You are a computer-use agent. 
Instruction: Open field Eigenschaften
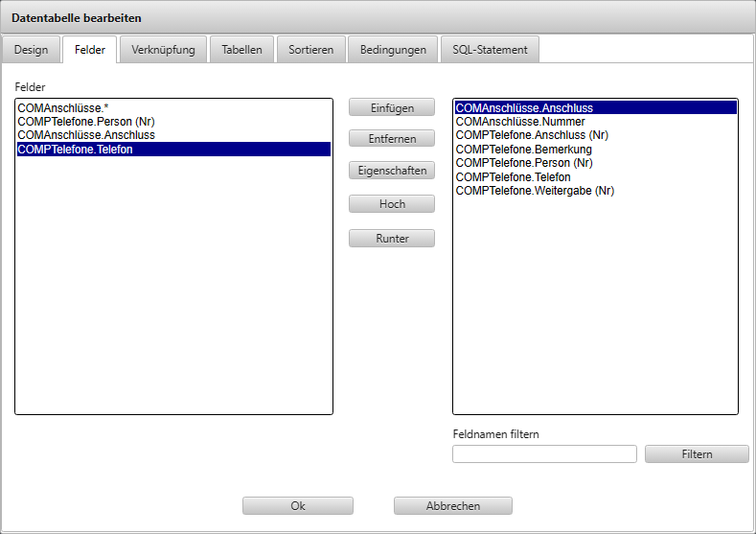[392, 171]
